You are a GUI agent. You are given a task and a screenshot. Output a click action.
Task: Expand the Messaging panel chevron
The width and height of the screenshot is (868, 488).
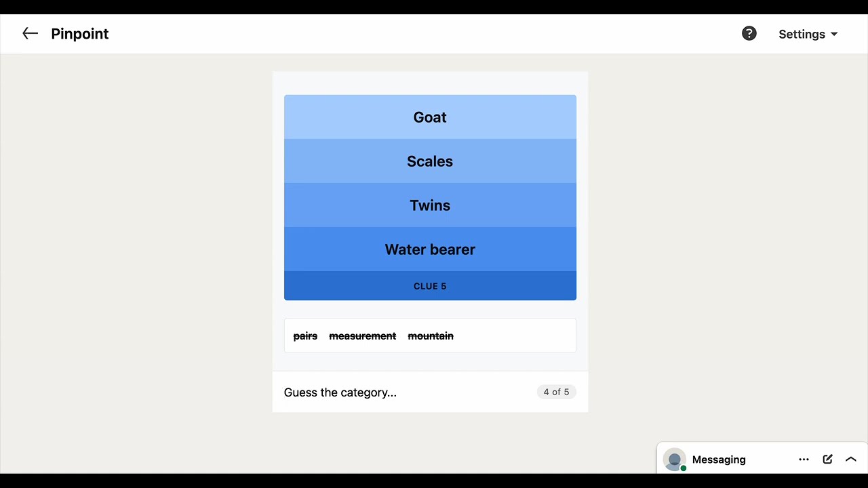(x=850, y=460)
